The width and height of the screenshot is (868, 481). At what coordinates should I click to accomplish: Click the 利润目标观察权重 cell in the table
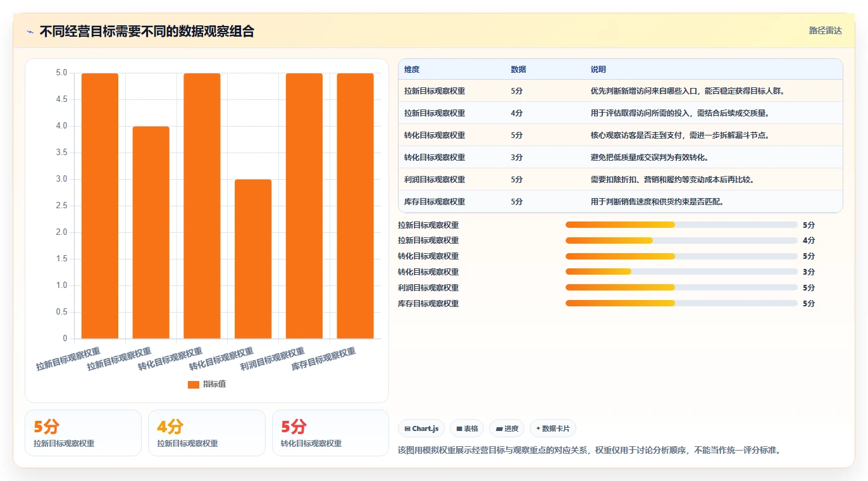click(435, 180)
